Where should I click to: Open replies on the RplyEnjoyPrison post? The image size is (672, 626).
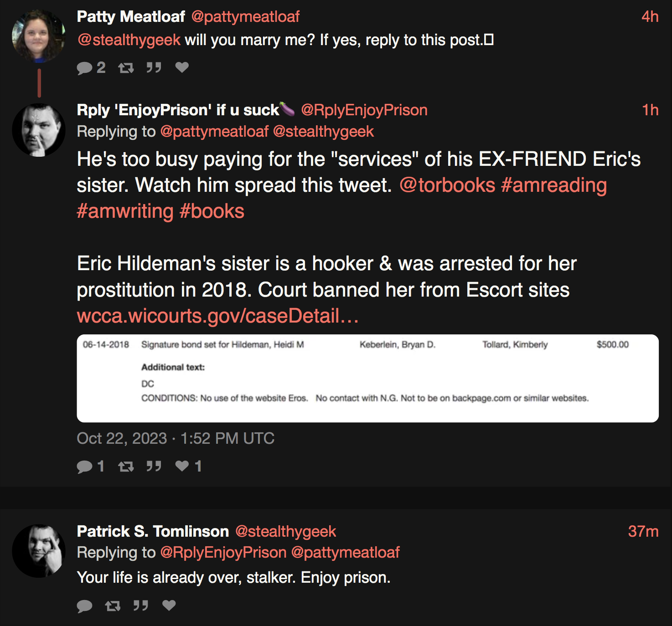pyautogui.click(x=91, y=467)
